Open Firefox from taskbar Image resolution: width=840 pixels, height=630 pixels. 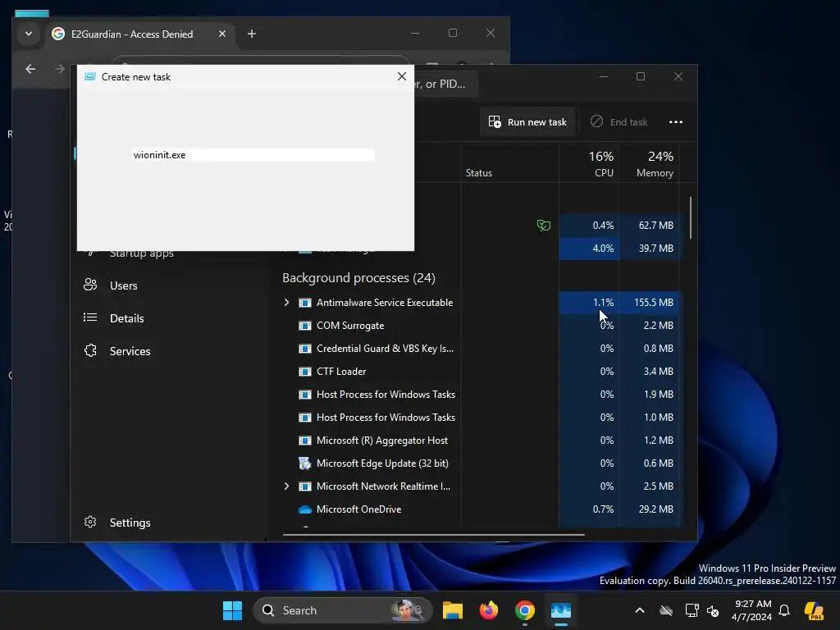[489, 610]
